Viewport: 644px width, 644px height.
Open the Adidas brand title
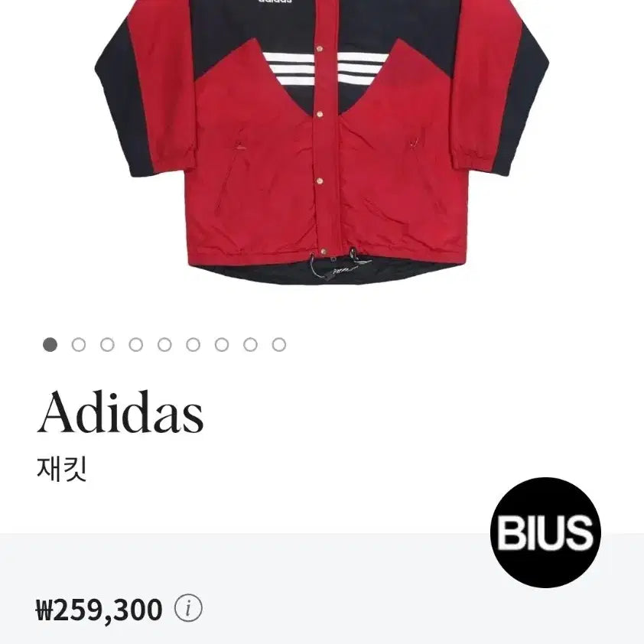click(x=120, y=412)
